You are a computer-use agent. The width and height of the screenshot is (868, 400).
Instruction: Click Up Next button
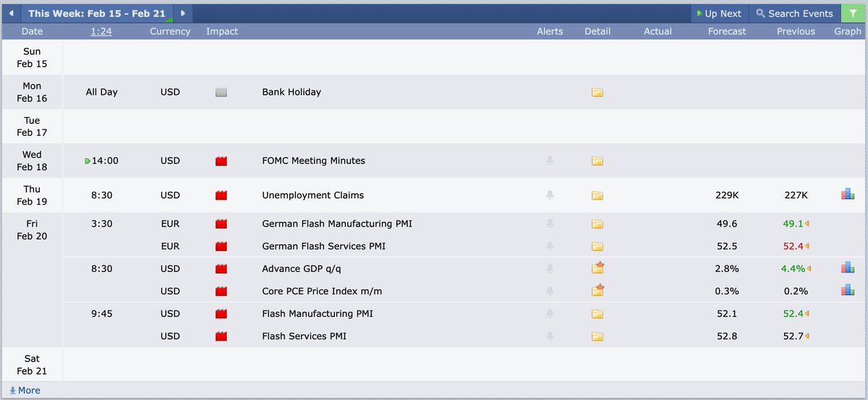(x=718, y=13)
